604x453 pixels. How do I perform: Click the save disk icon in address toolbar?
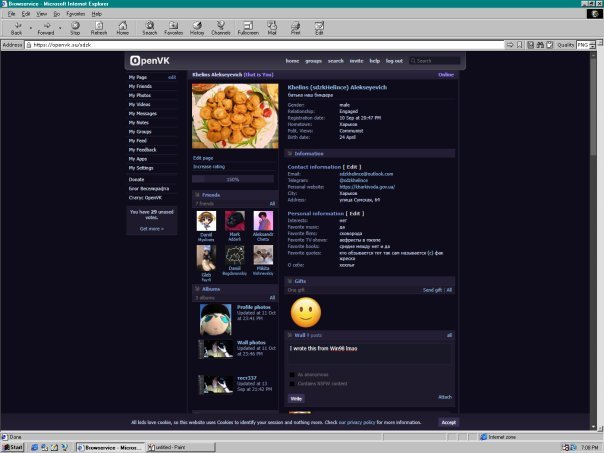[x=530, y=45]
